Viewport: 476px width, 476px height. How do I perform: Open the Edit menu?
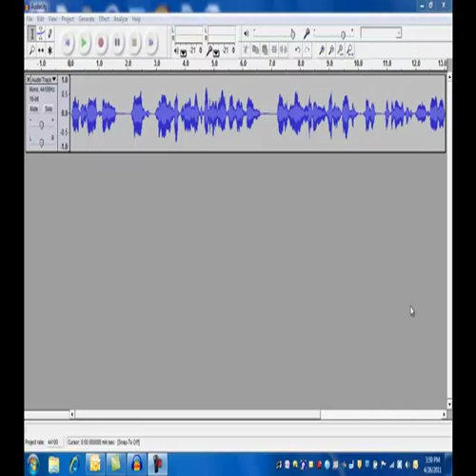point(40,19)
